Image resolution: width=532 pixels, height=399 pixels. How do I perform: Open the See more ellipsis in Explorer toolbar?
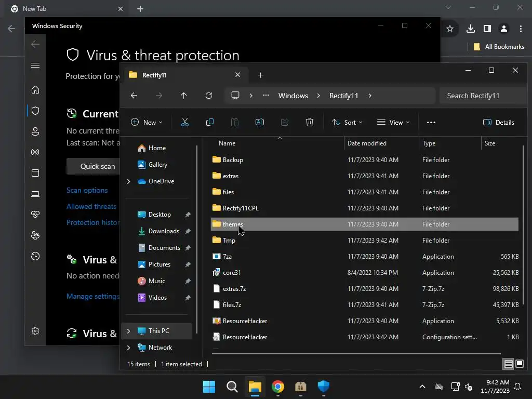coord(431,123)
